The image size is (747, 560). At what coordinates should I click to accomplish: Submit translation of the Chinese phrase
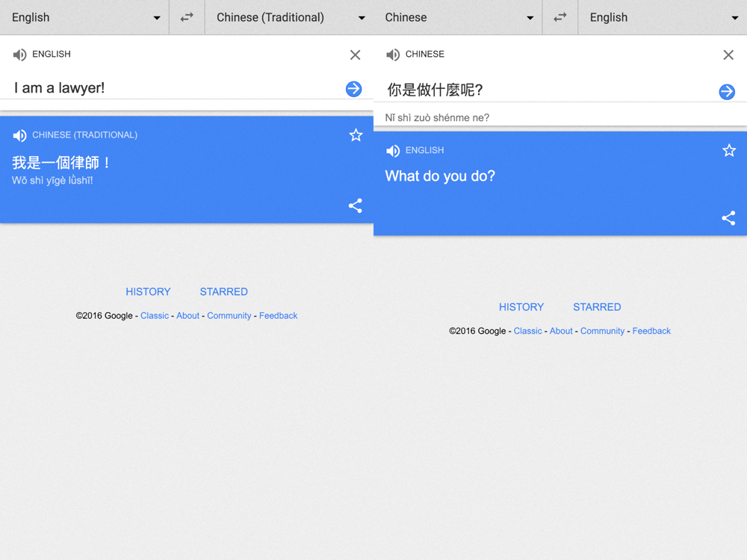pyautogui.click(x=727, y=91)
